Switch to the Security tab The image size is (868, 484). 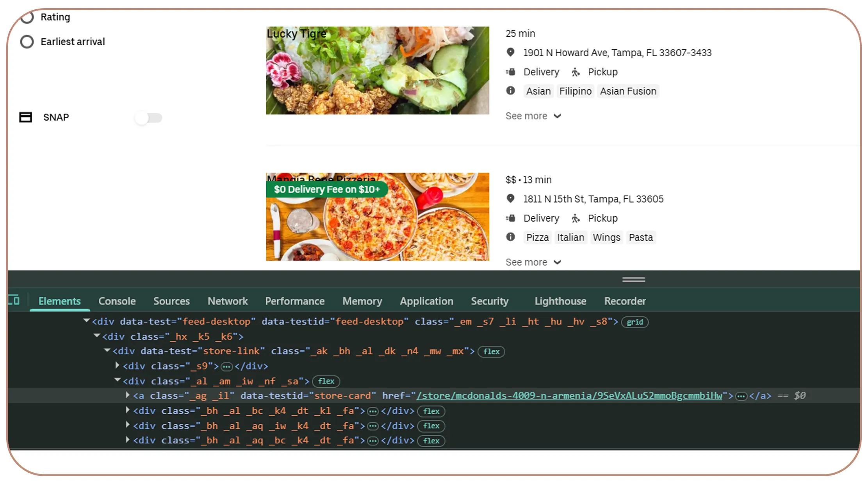tap(490, 301)
